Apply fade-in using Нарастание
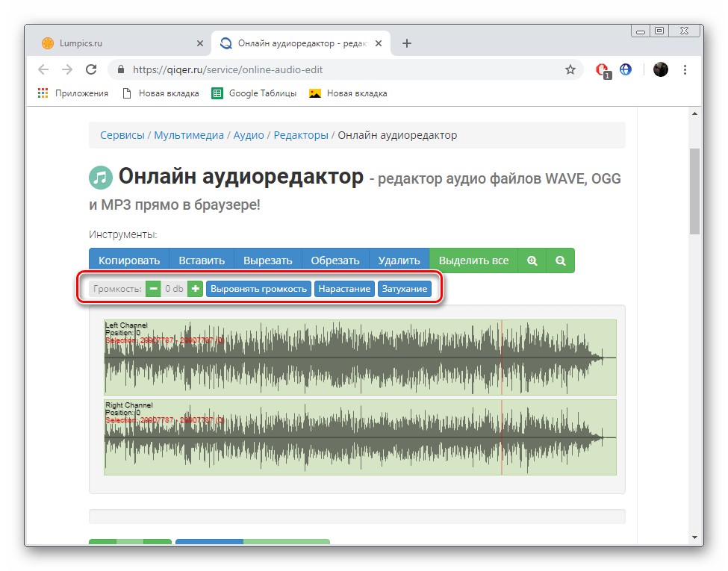 point(344,288)
